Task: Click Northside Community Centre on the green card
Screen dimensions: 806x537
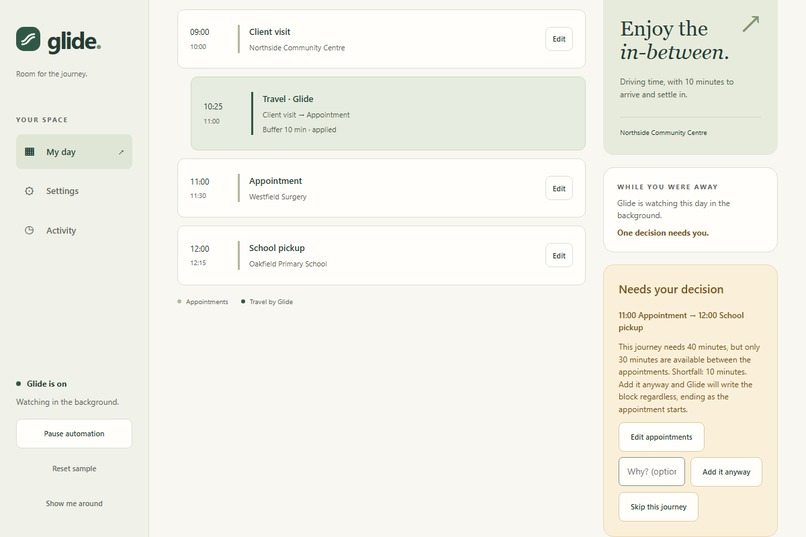Action: (663, 133)
